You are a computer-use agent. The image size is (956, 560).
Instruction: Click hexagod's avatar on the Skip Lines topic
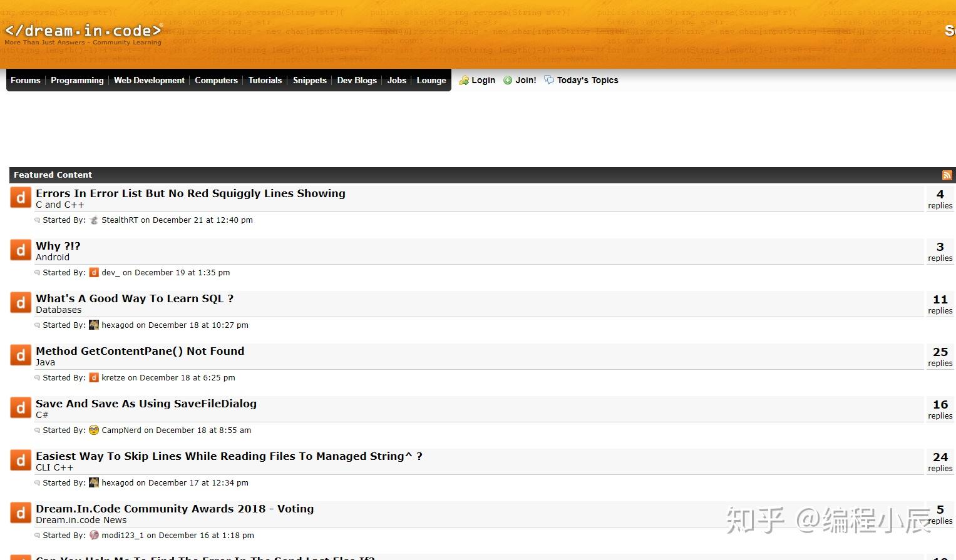pyautogui.click(x=94, y=483)
